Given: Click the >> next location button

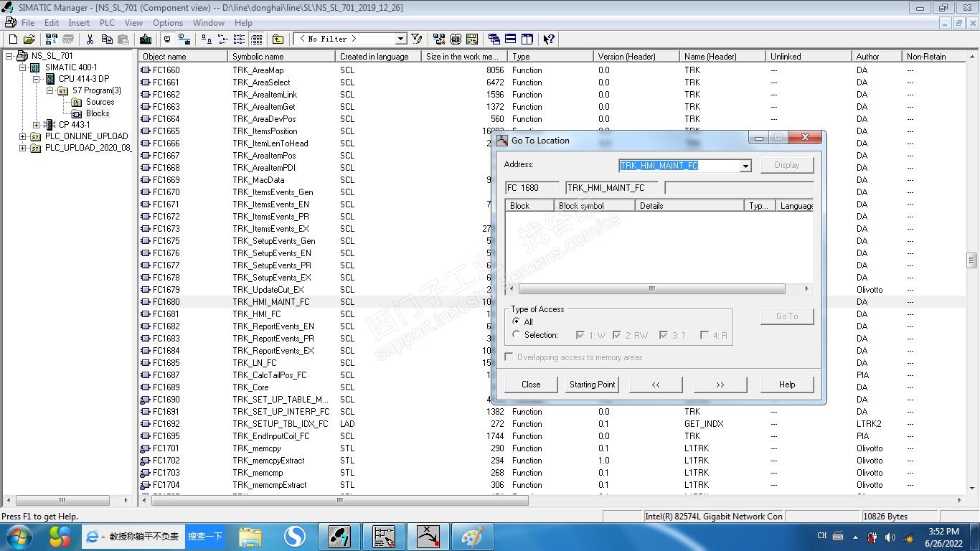Looking at the screenshot, I should click(720, 385).
